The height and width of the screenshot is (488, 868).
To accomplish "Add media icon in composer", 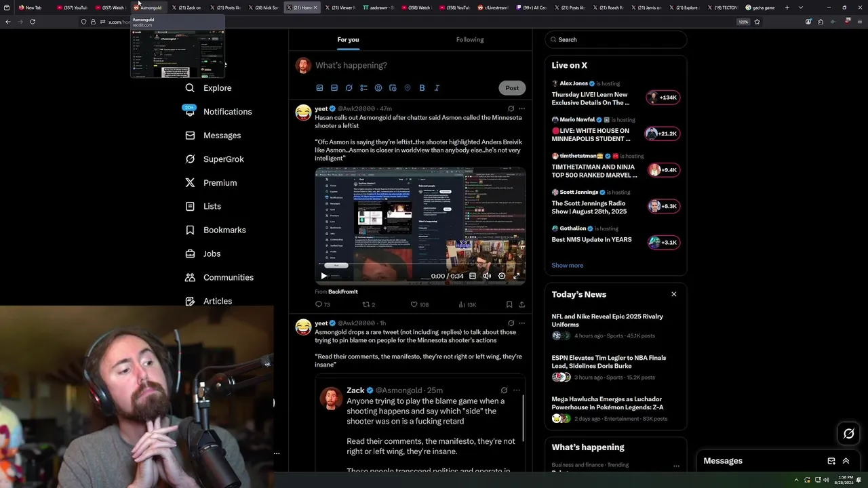I will click(319, 88).
